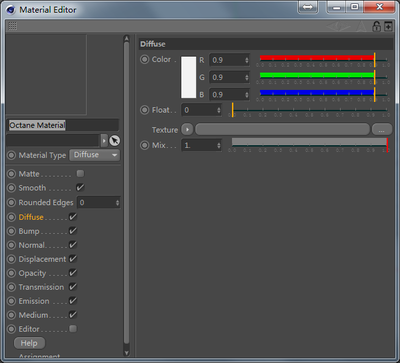Click the up arrow icon in toolbar

(362, 26)
